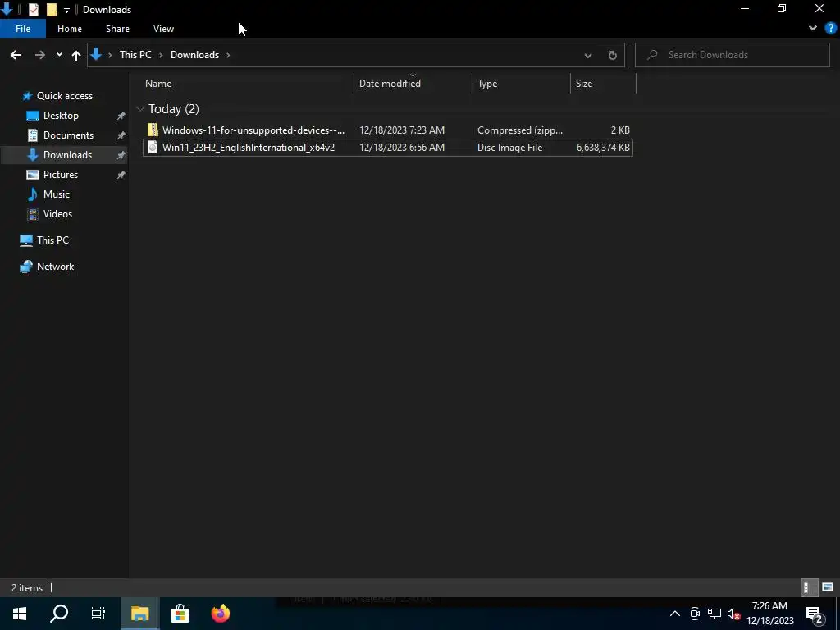Click the pin icon beside Documents
Image resolution: width=840 pixels, height=630 pixels.
click(x=121, y=135)
